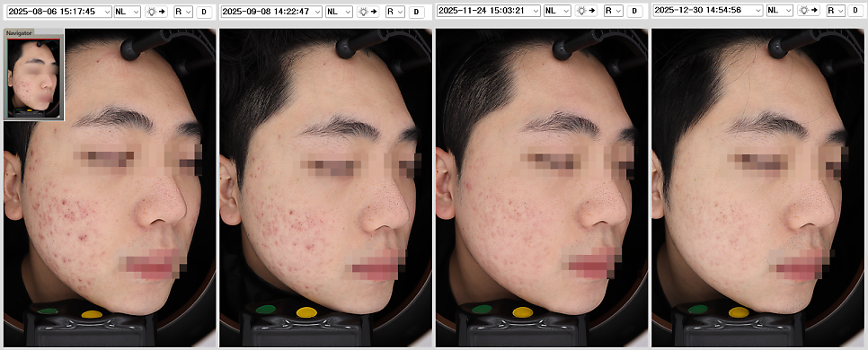Click the D button in 2025-11-24 panel

(x=635, y=11)
